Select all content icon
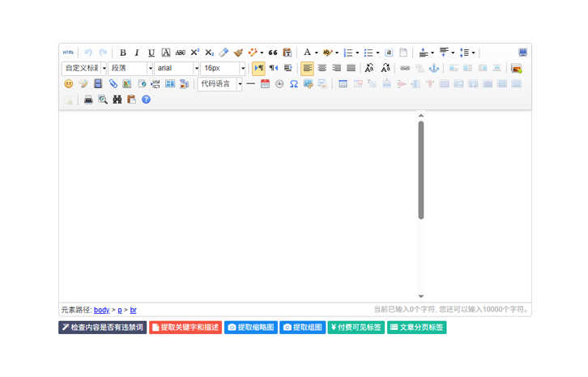The width and height of the screenshot is (588, 377). tap(389, 53)
